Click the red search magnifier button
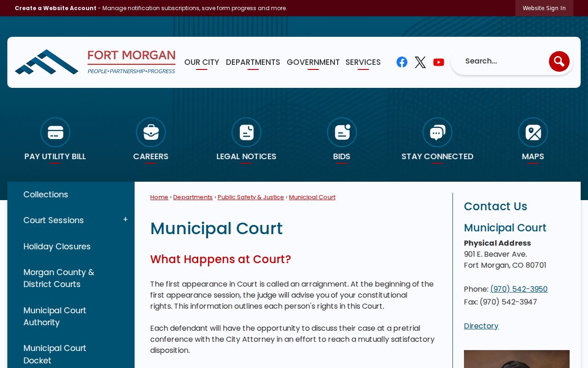The width and height of the screenshot is (588, 368). coord(559,61)
